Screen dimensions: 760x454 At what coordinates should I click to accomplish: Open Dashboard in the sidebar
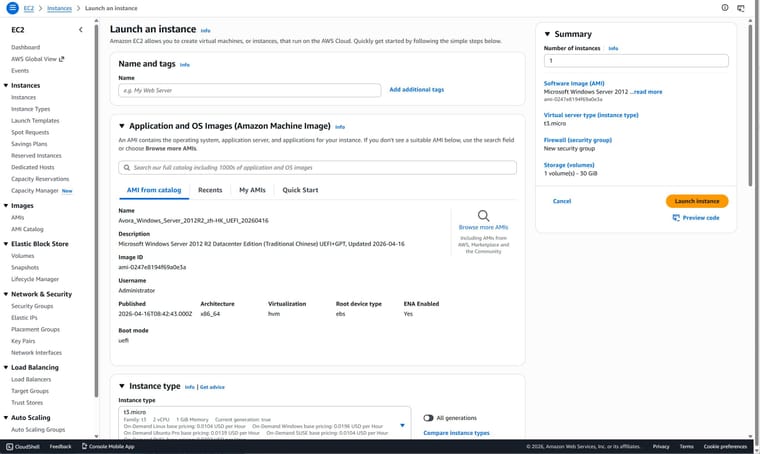26,47
